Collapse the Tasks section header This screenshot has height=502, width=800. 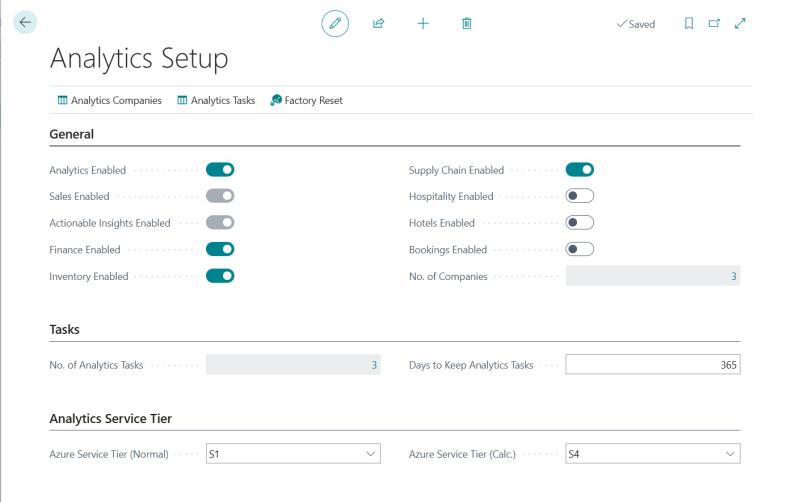(64, 330)
